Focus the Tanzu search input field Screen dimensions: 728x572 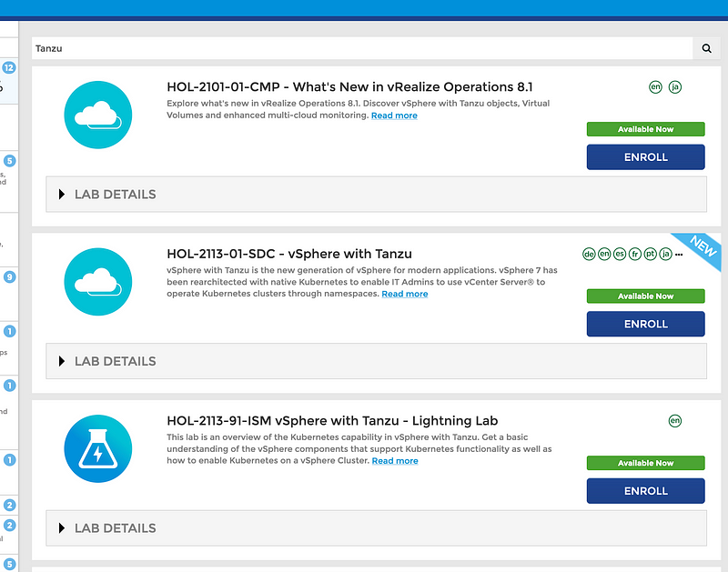(362, 48)
